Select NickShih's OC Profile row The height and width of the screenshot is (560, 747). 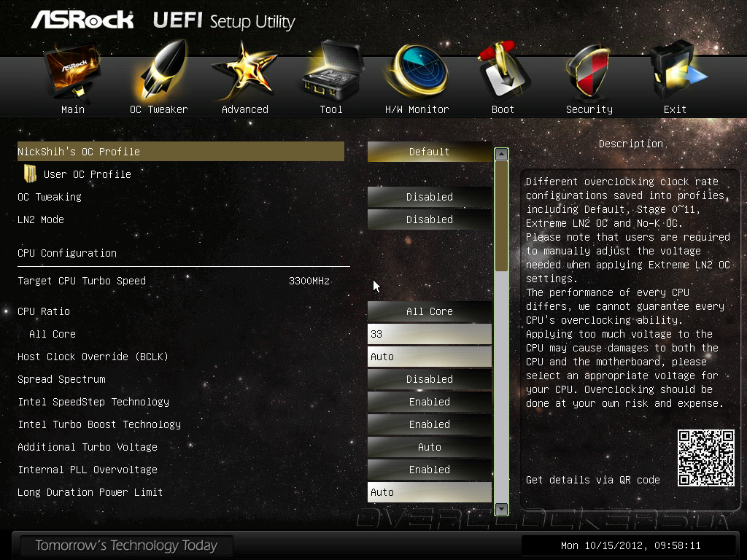(181, 152)
